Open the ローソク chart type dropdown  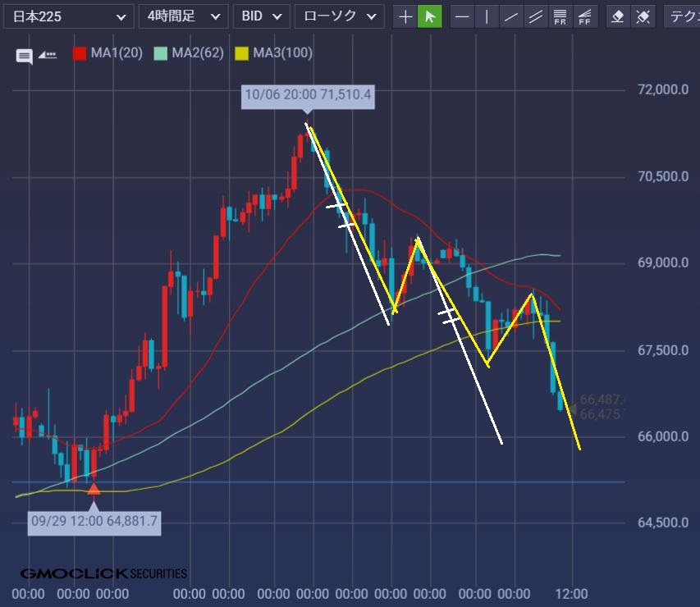click(339, 16)
